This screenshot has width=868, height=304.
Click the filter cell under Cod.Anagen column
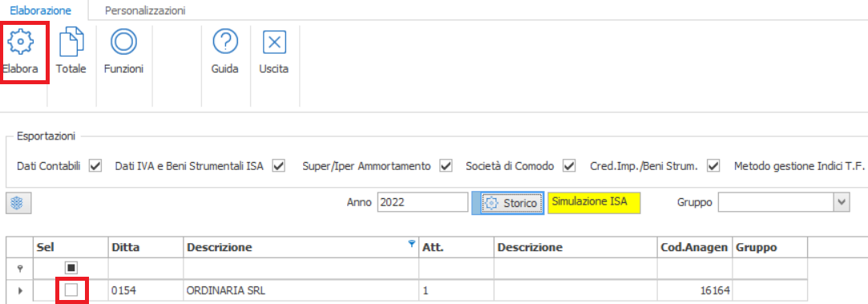coord(695,268)
